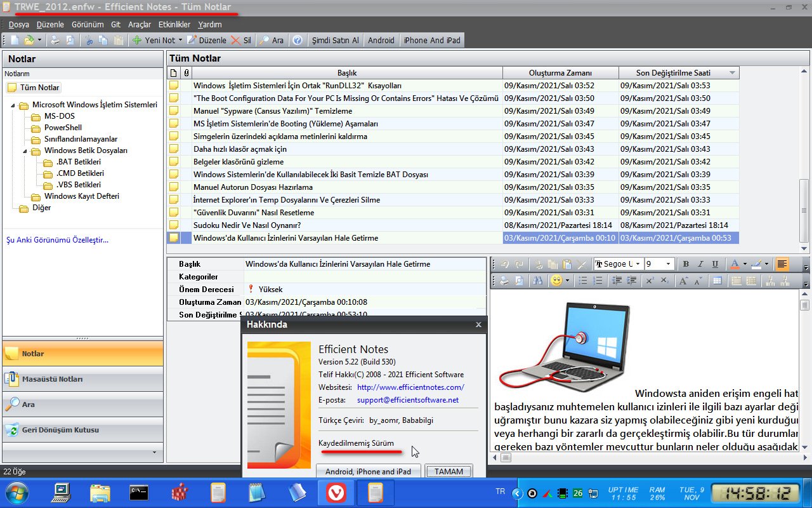Open navigation pane options dropdown arrow
The width and height of the screenshot is (812, 508).
[154, 453]
